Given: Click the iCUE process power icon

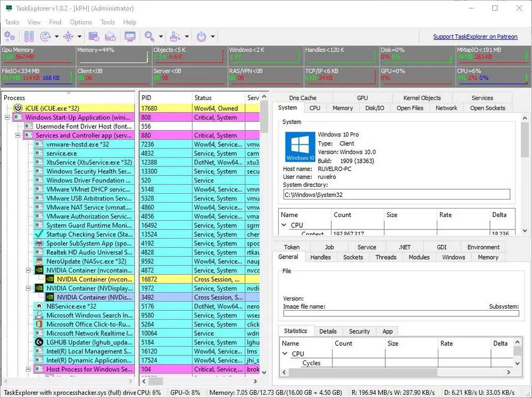Looking at the screenshot, I should click(18, 108).
